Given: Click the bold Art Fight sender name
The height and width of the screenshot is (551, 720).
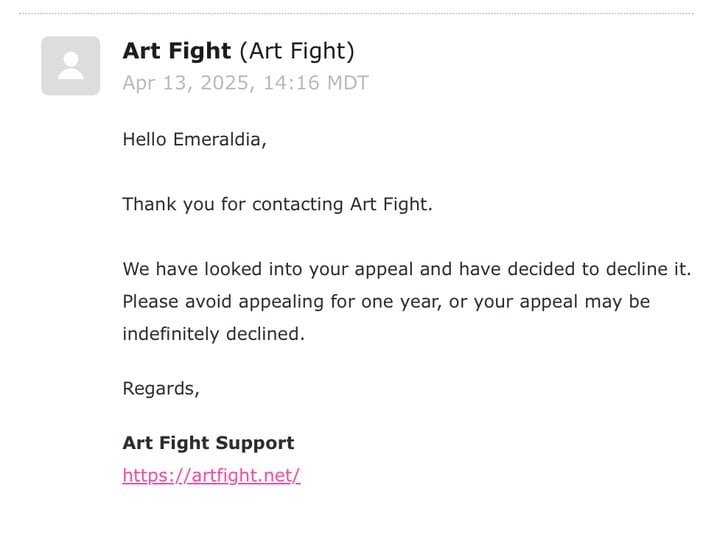Looking at the screenshot, I should coord(177,51).
